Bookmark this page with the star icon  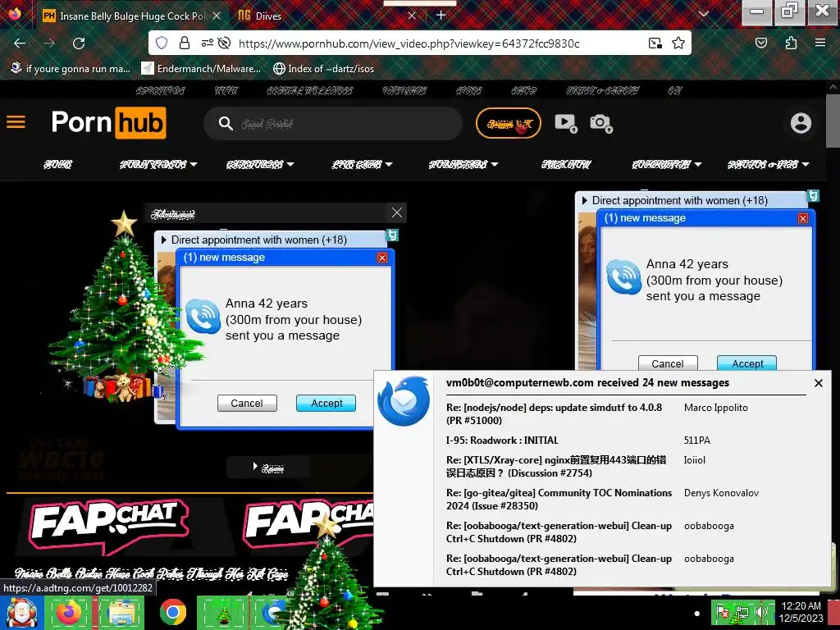(678, 43)
